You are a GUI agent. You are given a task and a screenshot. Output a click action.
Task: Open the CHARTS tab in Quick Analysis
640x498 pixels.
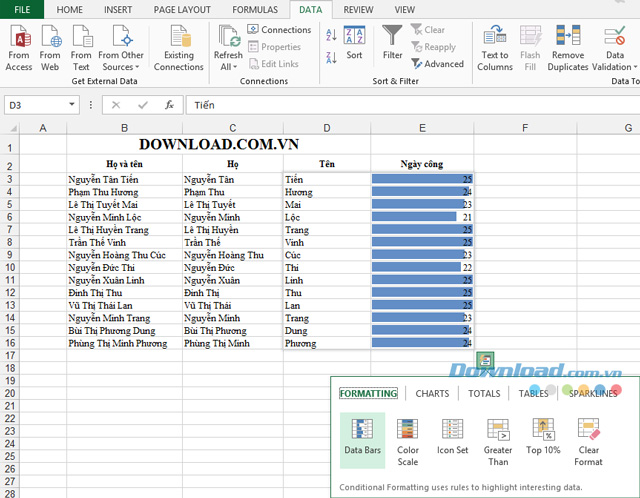[x=432, y=394]
